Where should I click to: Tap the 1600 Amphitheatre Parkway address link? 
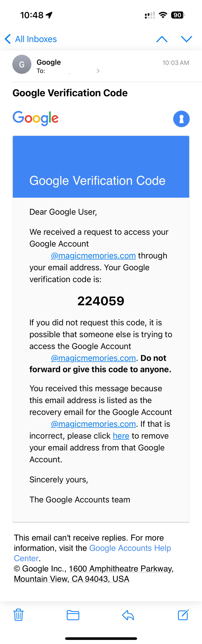[121, 568]
